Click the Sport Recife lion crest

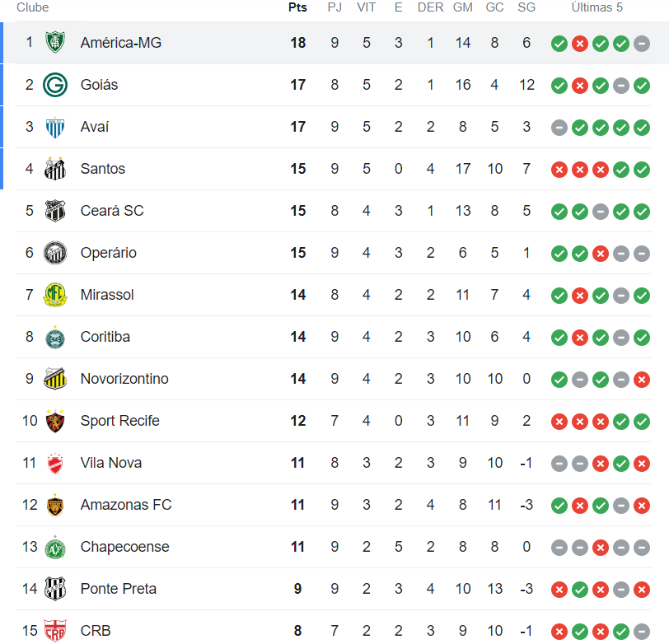tap(55, 421)
